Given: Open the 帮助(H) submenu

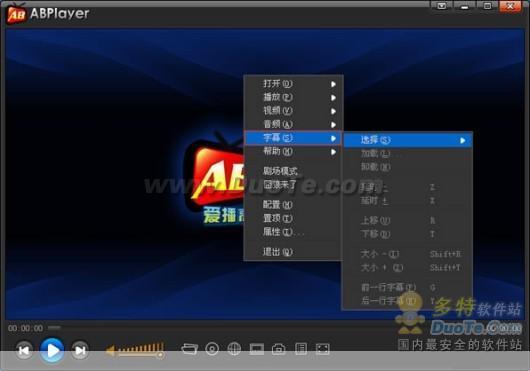Looking at the screenshot, I should (293, 151).
